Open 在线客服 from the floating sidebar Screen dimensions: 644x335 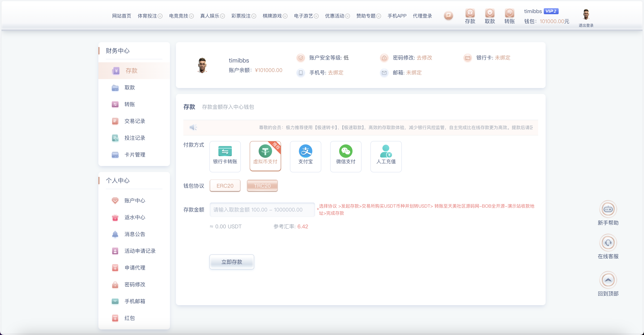point(608,242)
